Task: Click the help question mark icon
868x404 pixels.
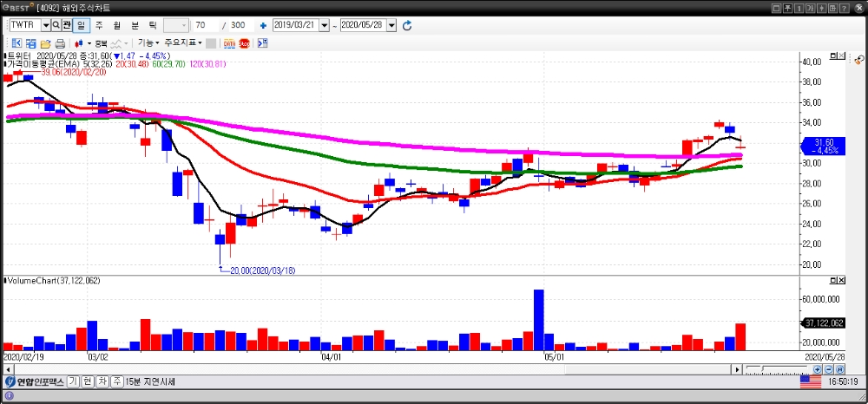Action: point(845,8)
